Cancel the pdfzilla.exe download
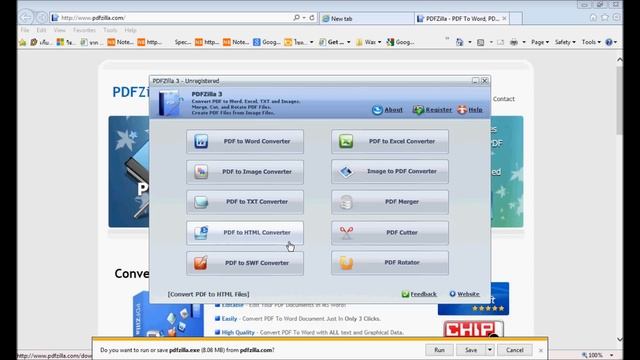Image resolution: width=640 pixels, height=360 pixels. click(x=514, y=350)
